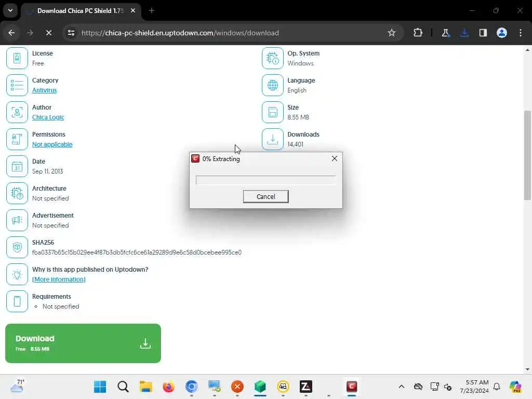
Task: Open a new browser tab
Action: click(x=152, y=10)
